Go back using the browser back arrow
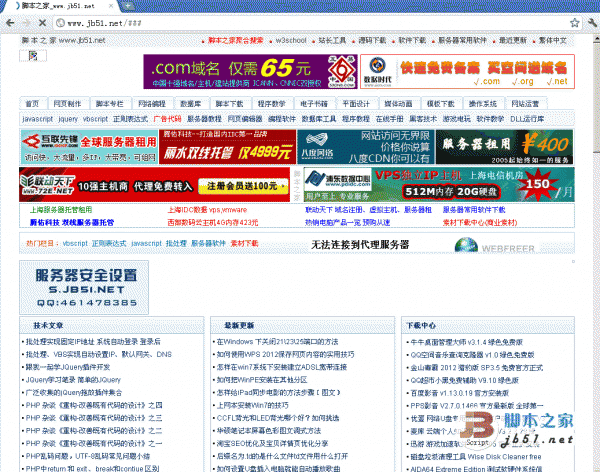Viewport: 600px width, 472px height. [x=10, y=23]
